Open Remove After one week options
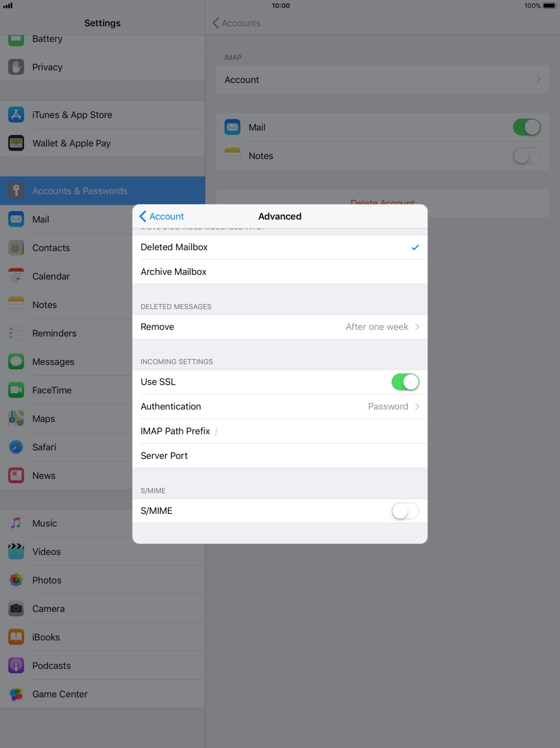Viewport: 560px width, 748px height. tap(280, 327)
